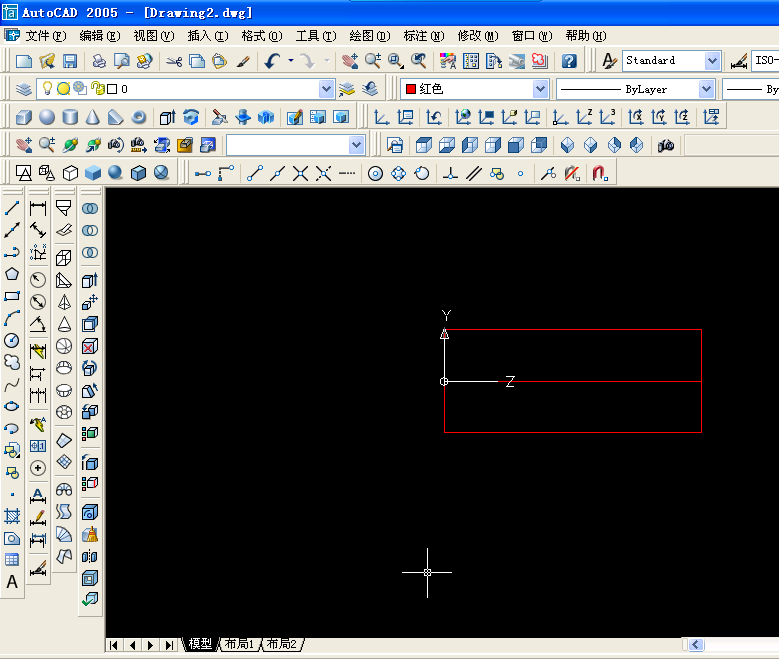Select the 模型 tab
The width and height of the screenshot is (779, 659).
pos(200,644)
